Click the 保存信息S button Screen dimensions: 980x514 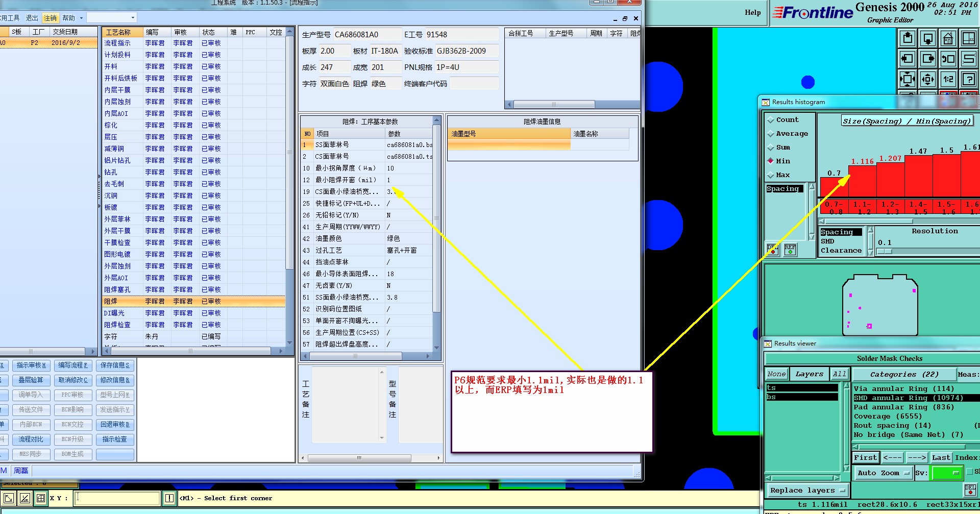115,365
